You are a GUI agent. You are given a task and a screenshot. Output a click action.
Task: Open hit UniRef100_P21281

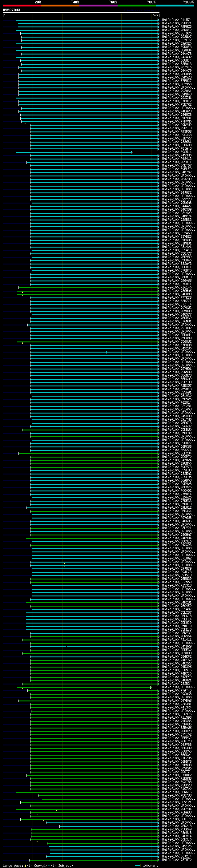tap(177, 406)
